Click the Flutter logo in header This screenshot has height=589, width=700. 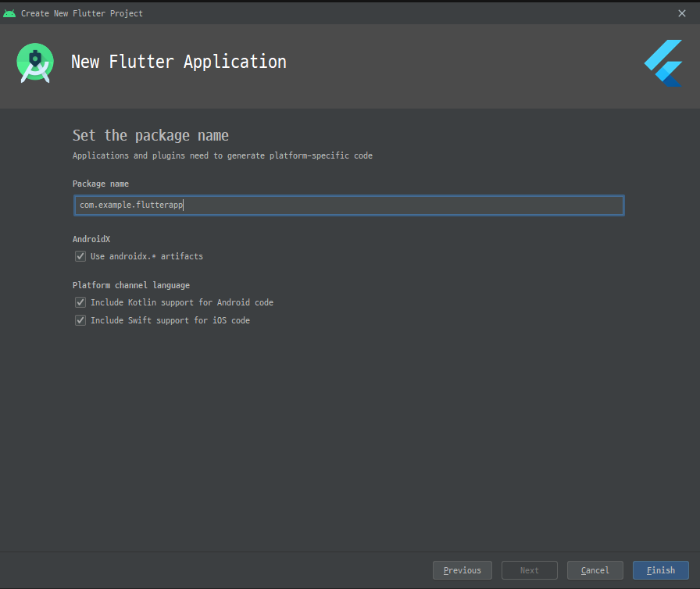(x=663, y=63)
